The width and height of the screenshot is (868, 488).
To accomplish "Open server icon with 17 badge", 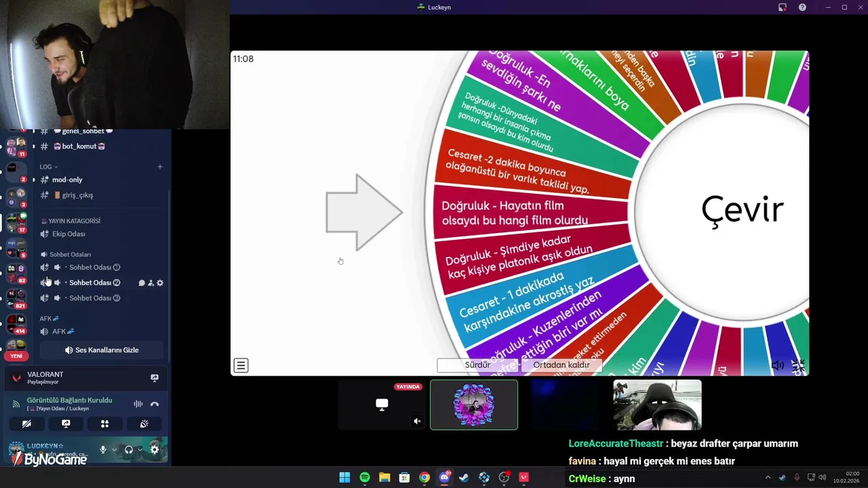I will click(16, 222).
